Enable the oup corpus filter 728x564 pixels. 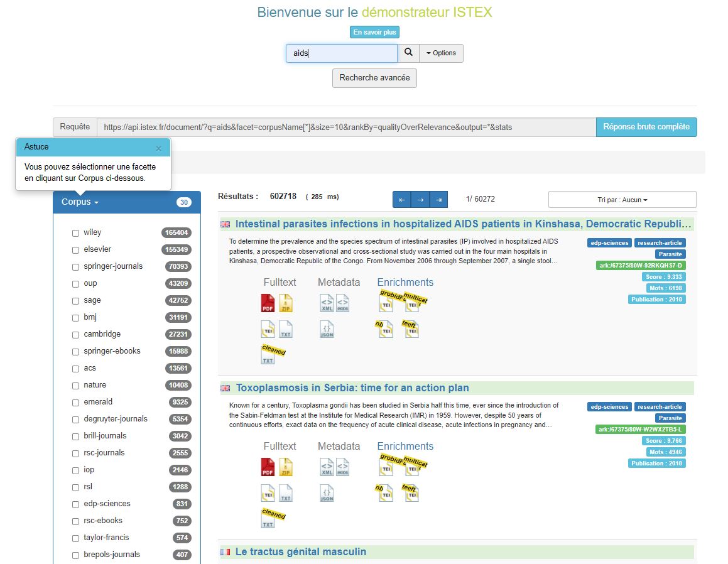tap(75, 284)
